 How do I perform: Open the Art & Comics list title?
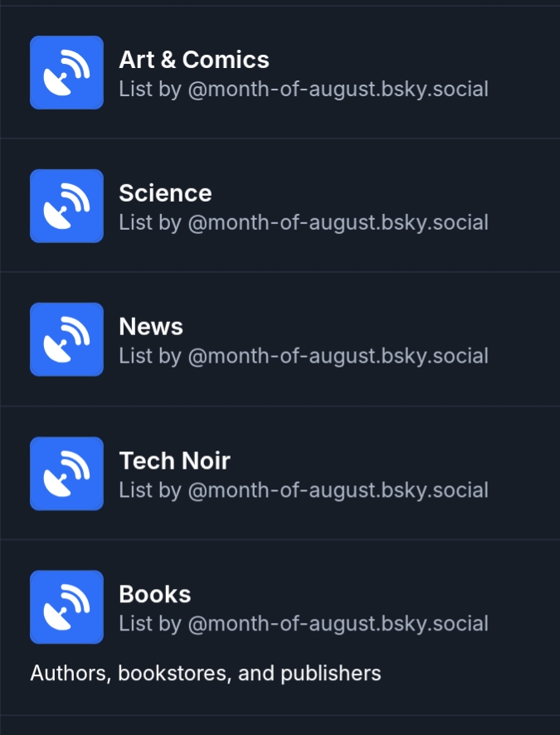tap(194, 60)
